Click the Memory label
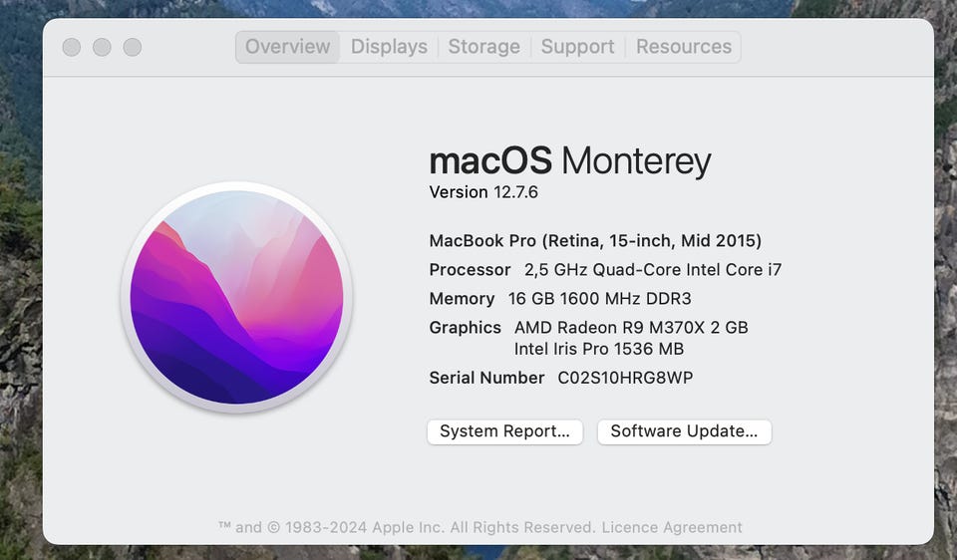The width and height of the screenshot is (957, 560). tap(462, 298)
